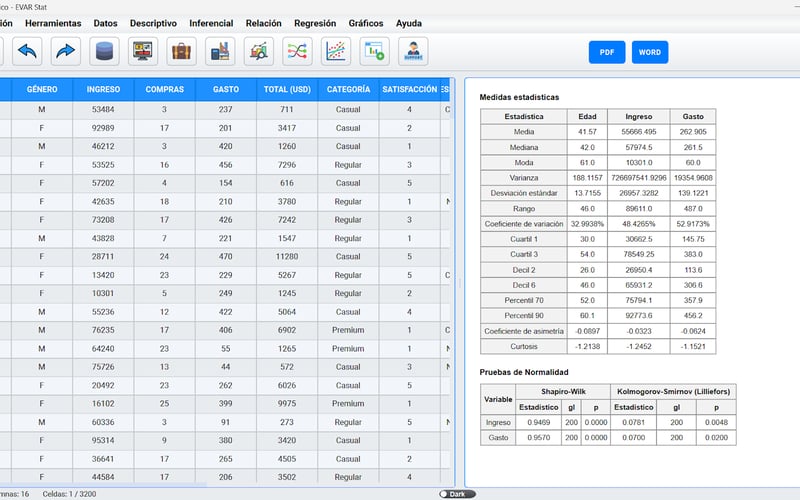Click the horizontal scrollbar below data table

102,485
